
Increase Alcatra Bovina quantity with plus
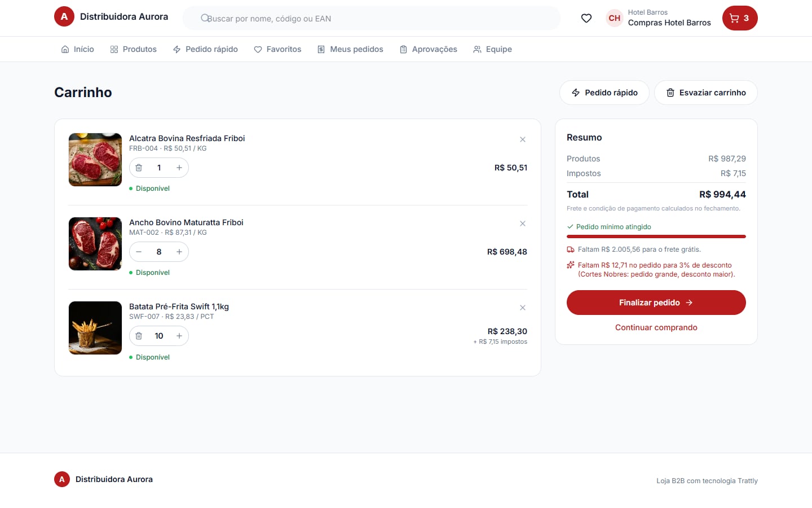click(179, 168)
